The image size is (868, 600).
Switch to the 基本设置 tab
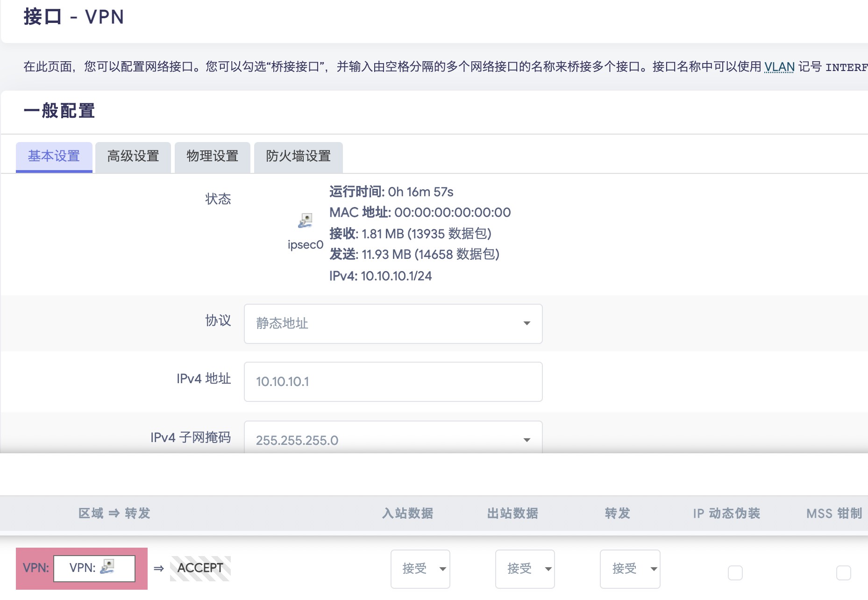coord(54,157)
